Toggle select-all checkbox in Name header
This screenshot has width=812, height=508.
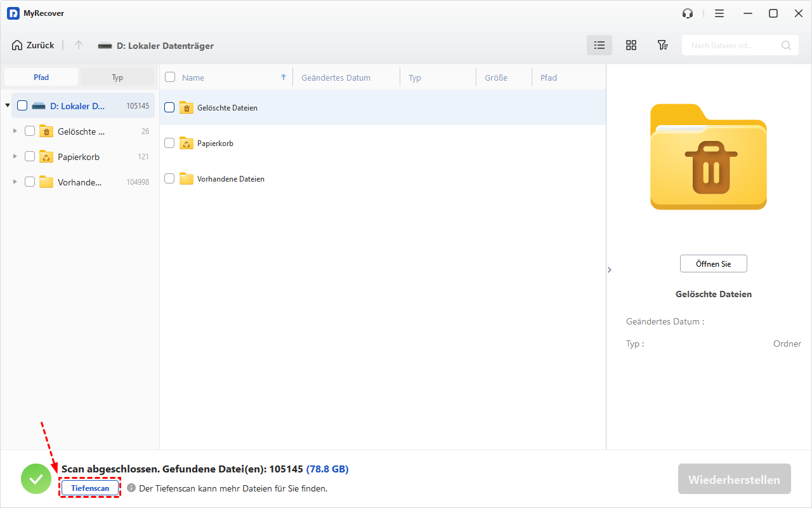170,77
